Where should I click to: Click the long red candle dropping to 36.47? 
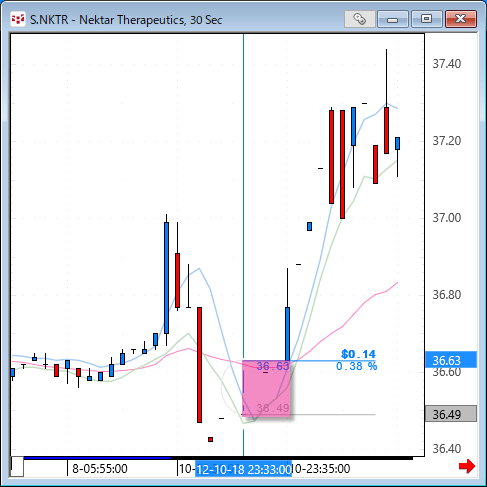[x=199, y=365]
